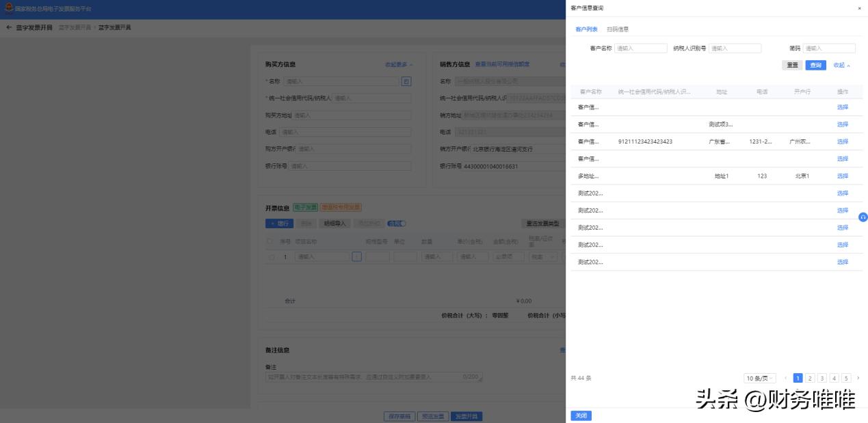Click the back arrow beside 蓝字发票开具

(8, 28)
